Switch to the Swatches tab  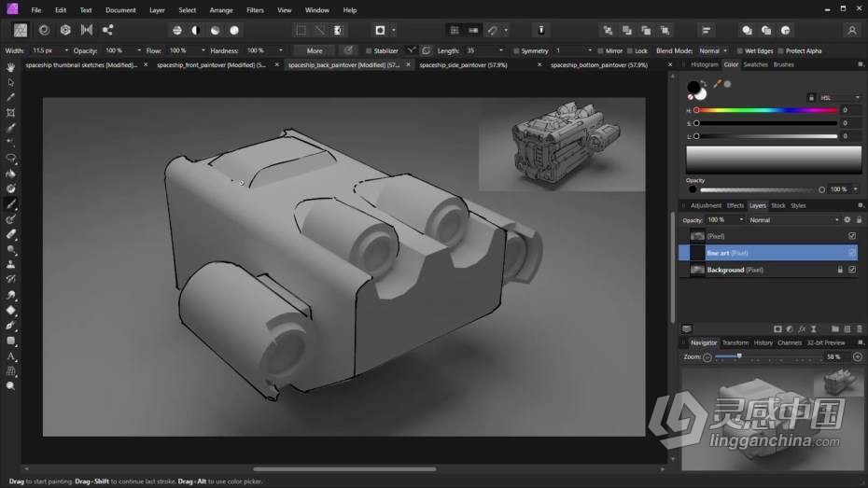click(x=755, y=64)
